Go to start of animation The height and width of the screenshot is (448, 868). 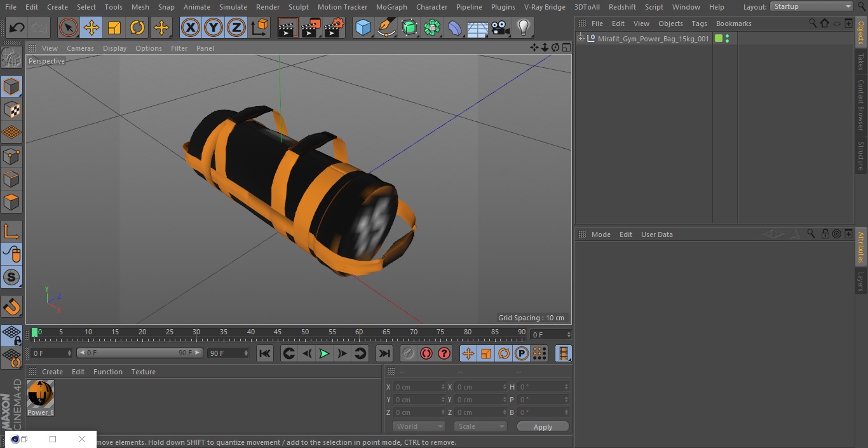point(265,353)
